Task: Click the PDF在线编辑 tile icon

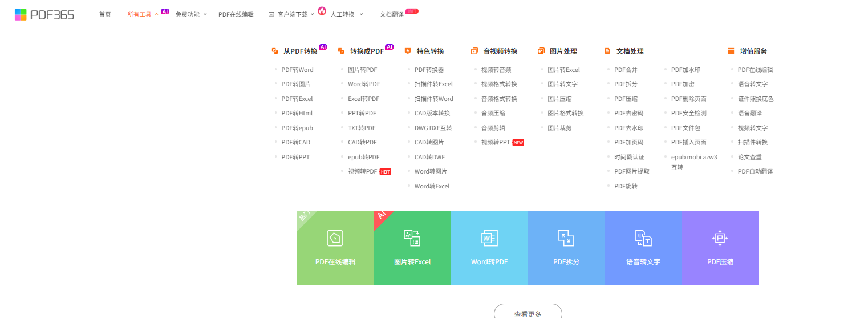Action: tap(335, 238)
